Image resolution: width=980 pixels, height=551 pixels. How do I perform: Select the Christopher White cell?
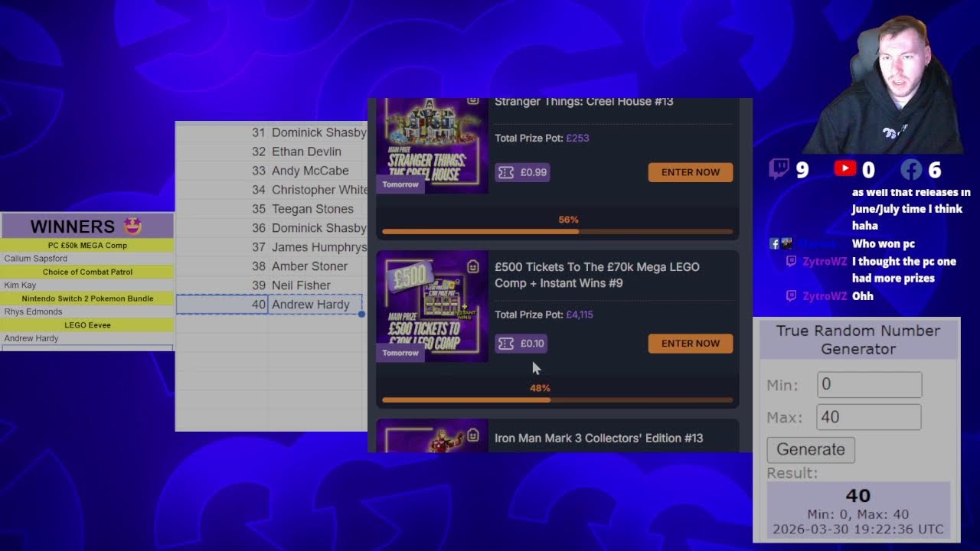318,190
